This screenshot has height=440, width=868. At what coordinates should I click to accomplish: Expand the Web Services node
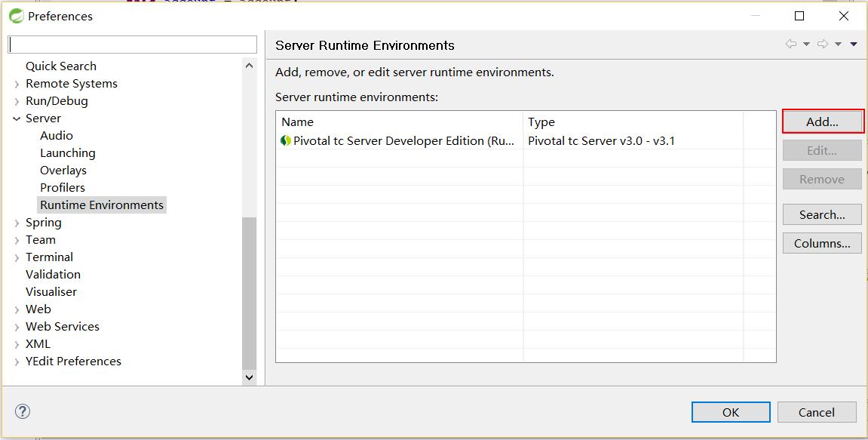17,327
